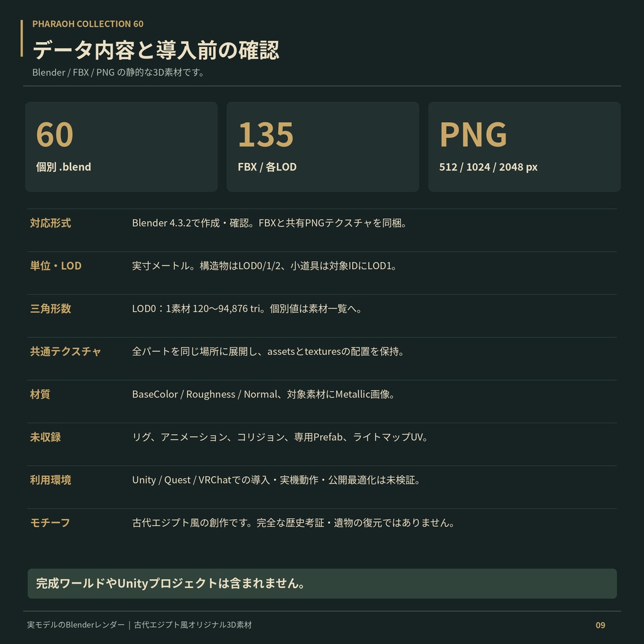Viewport: 644px width, 644px height.
Task: Click the 利用環境 row label
Action: tap(50, 480)
